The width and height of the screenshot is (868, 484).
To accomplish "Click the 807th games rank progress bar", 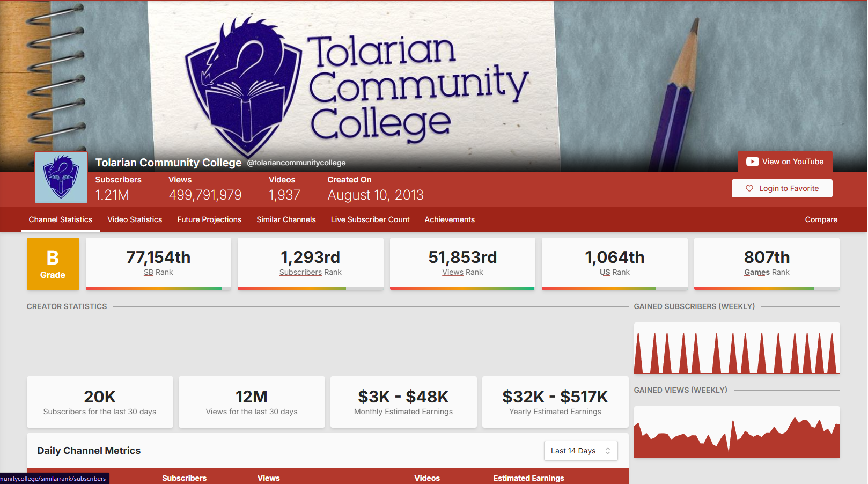I will pos(767,289).
